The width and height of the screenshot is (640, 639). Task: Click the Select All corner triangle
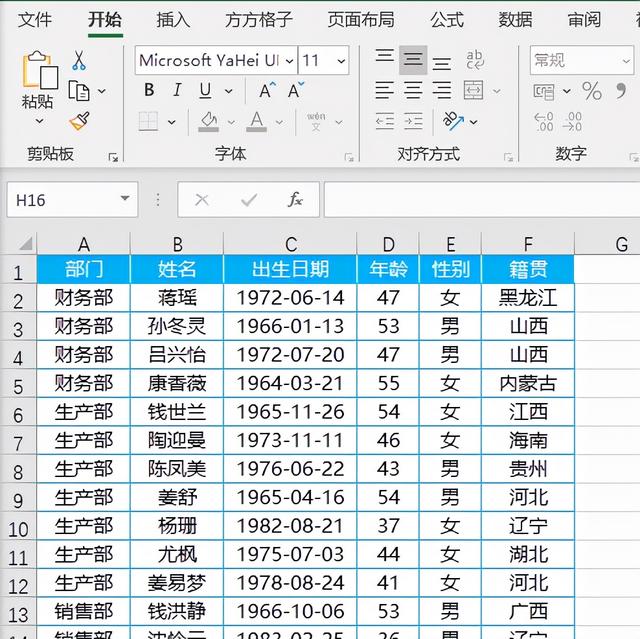click(25, 244)
